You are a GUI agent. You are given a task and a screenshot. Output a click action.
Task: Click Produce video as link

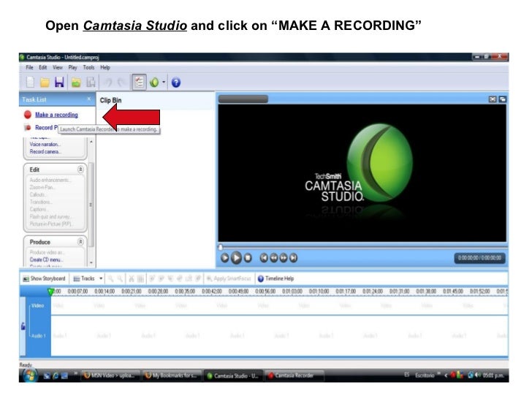pyautogui.click(x=47, y=252)
